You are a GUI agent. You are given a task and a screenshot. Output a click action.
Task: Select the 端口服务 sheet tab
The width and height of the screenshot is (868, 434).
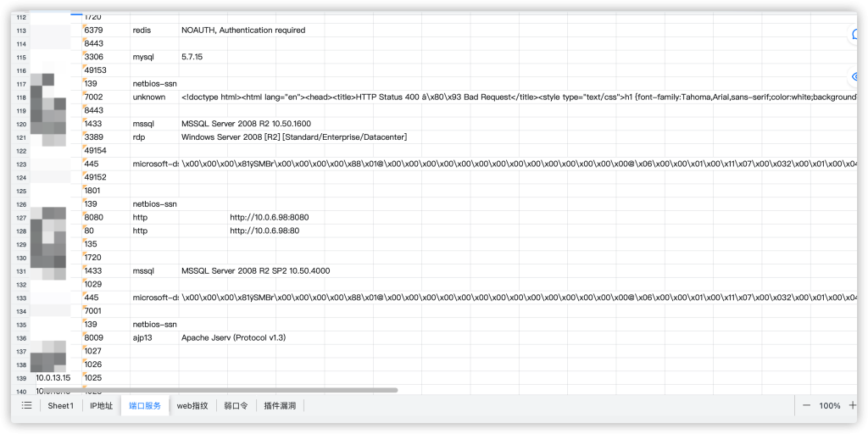coord(145,405)
